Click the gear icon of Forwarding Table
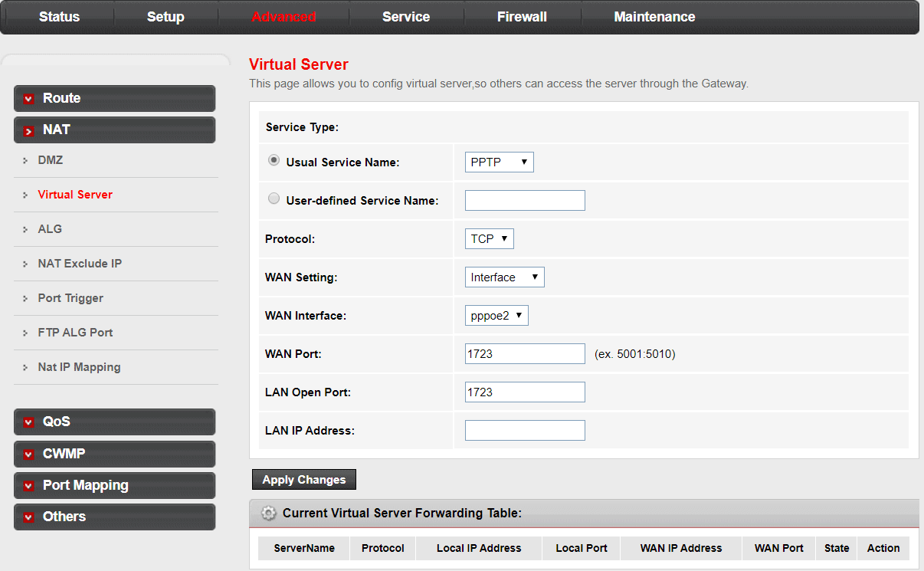 tap(268, 514)
